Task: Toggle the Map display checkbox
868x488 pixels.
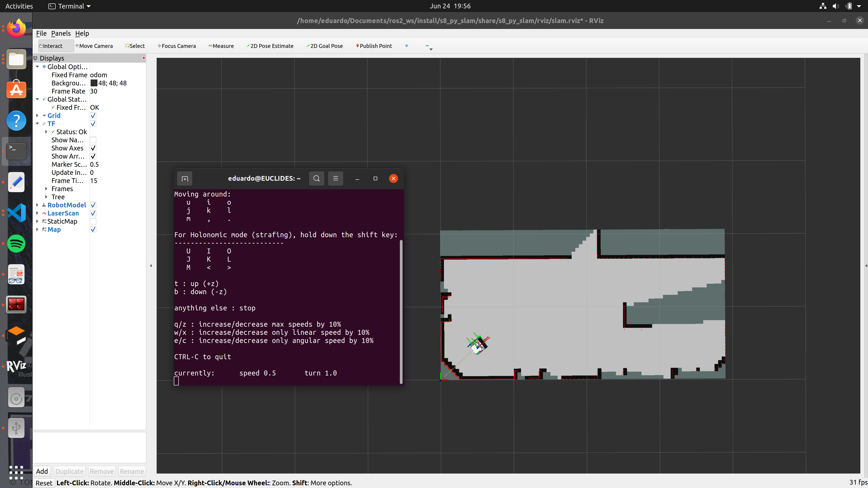Action: tap(93, 229)
